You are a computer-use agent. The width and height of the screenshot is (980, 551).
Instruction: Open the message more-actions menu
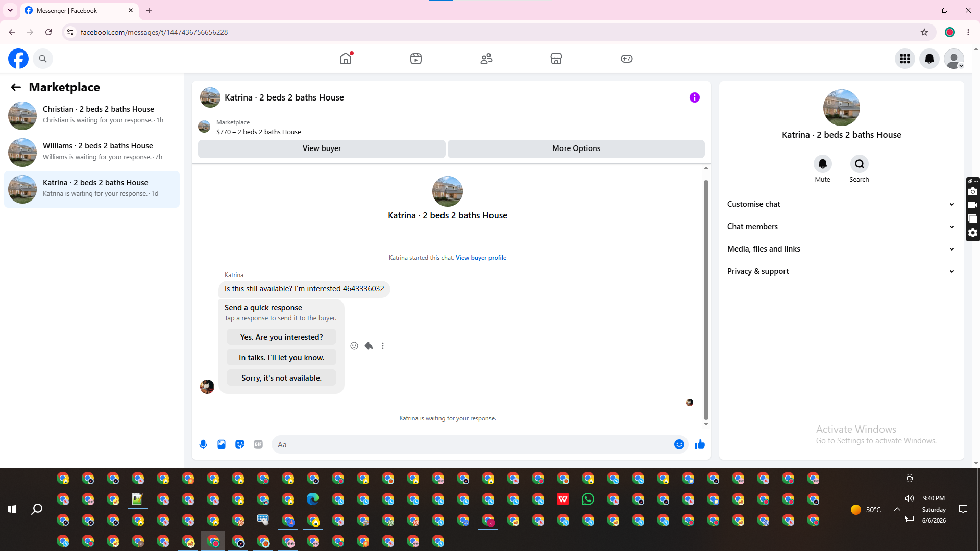[383, 346]
